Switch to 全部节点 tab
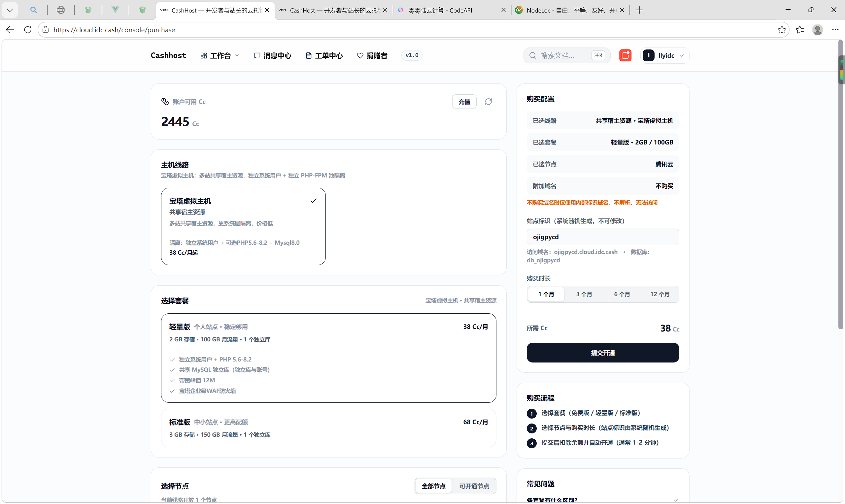This screenshot has width=845, height=504. [433, 486]
